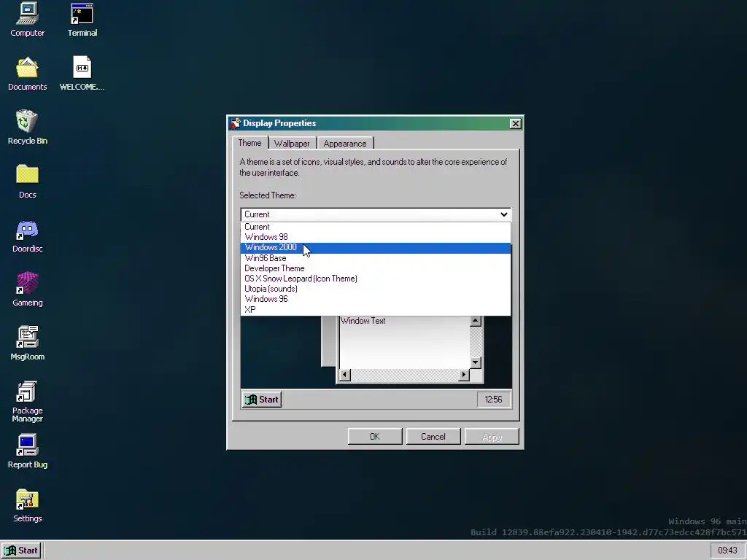Click the preview clock showing 12:56
Viewport: 747px width, 560px height.
[x=494, y=400]
